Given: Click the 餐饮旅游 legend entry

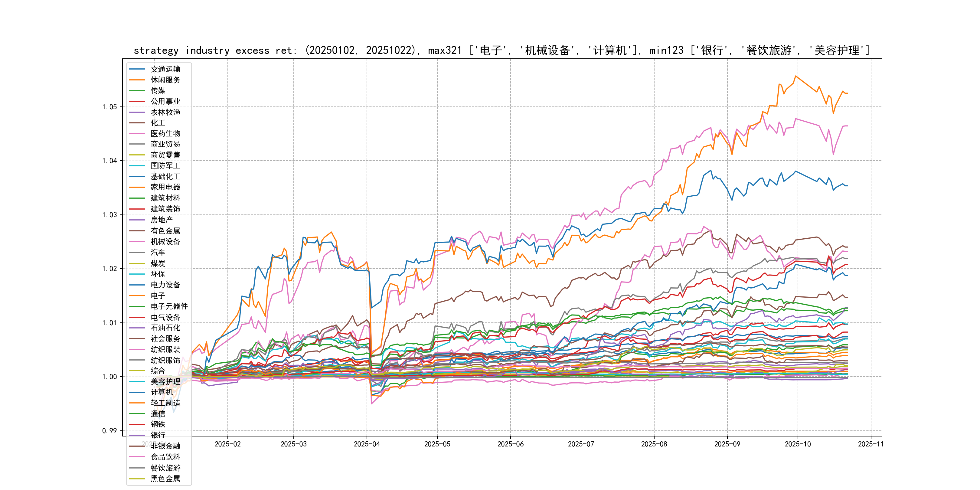Looking at the screenshot, I should pyautogui.click(x=165, y=468).
